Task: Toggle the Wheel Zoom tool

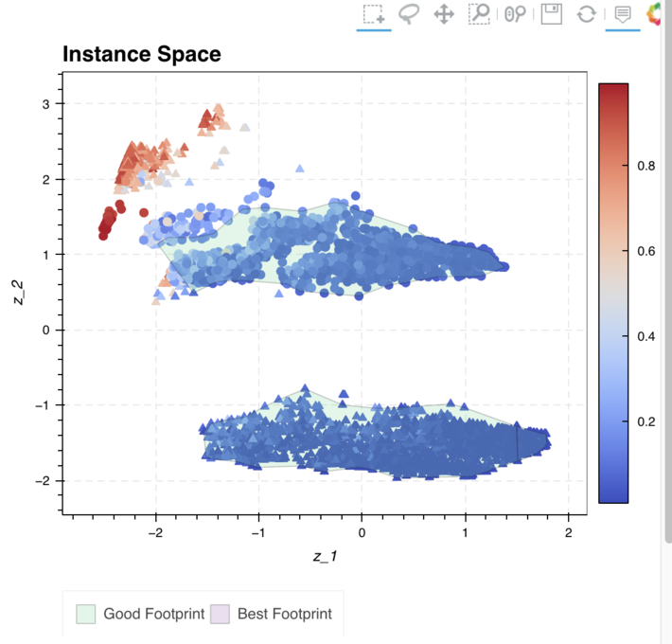Action: 515,14
